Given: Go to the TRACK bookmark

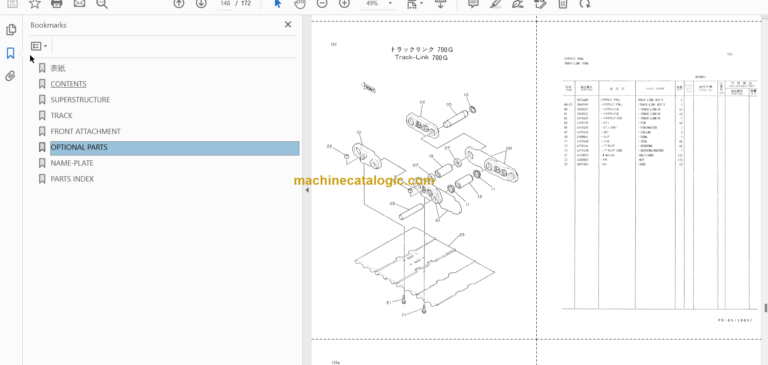Looking at the screenshot, I should 61,116.
